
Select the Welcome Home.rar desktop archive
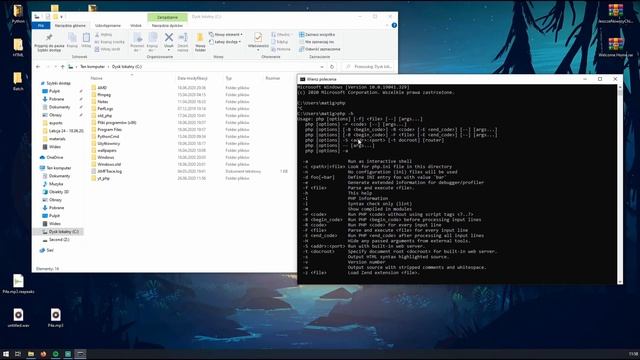pyautogui.click(x=616, y=47)
